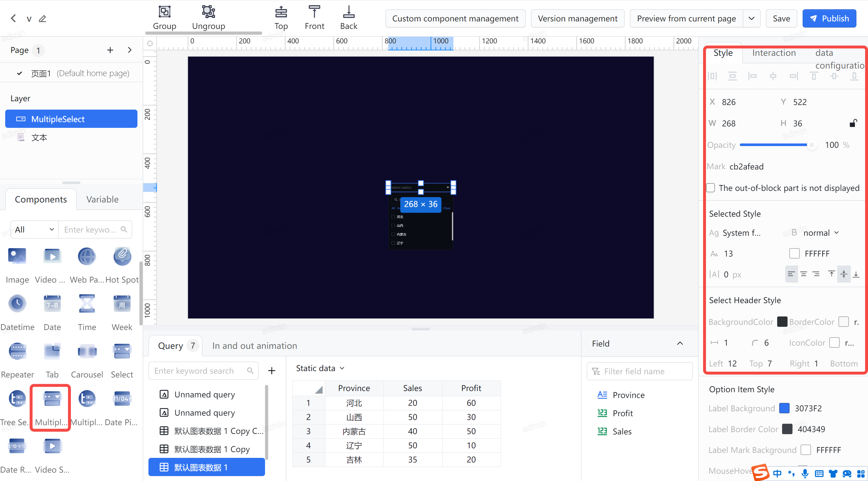Image resolution: width=868 pixels, height=481 pixels.
Task: Click Custom component management button
Action: click(x=455, y=19)
